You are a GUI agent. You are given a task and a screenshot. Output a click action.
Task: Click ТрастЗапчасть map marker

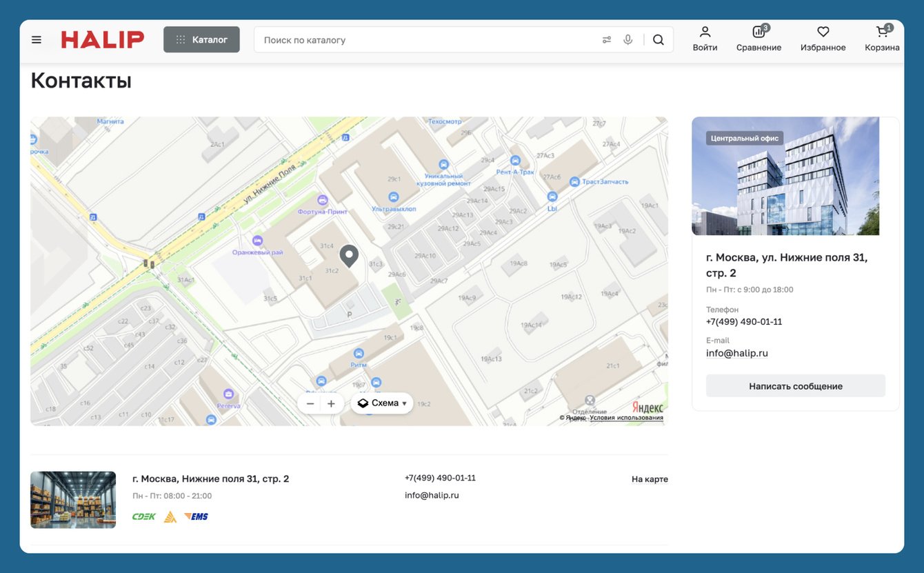point(574,181)
